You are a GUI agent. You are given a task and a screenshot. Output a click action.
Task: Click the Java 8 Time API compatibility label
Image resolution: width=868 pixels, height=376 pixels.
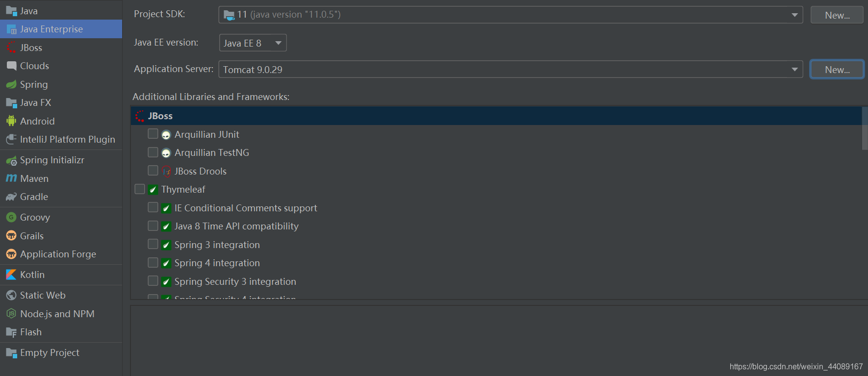tap(236, 226)
